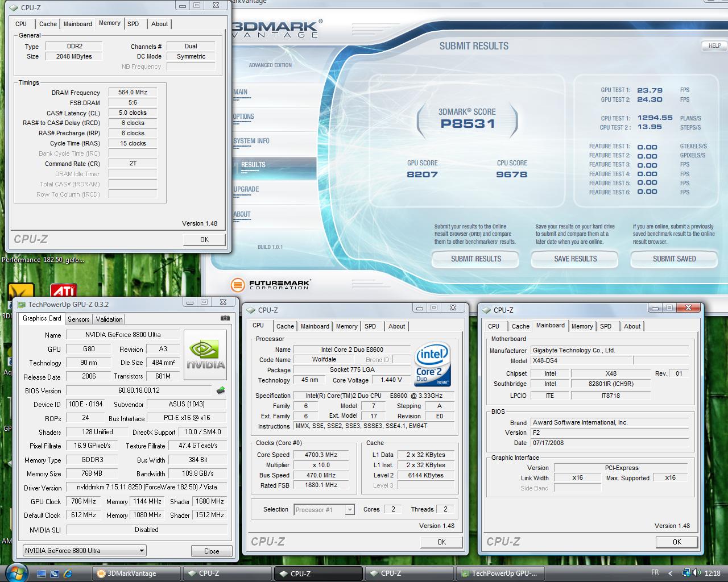The image size is (728, 582).
Task: Click the Driver Version field in GPU-Z
Action: pos(147,487)
